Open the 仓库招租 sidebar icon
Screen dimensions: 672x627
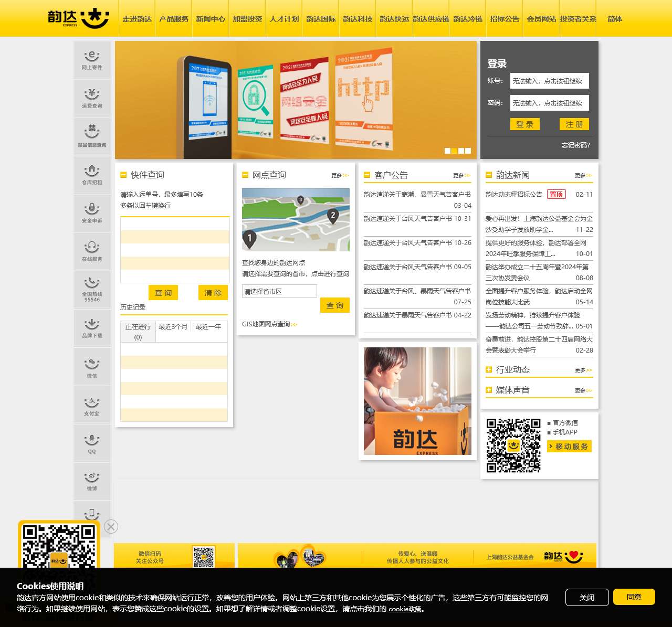(92, 175)
